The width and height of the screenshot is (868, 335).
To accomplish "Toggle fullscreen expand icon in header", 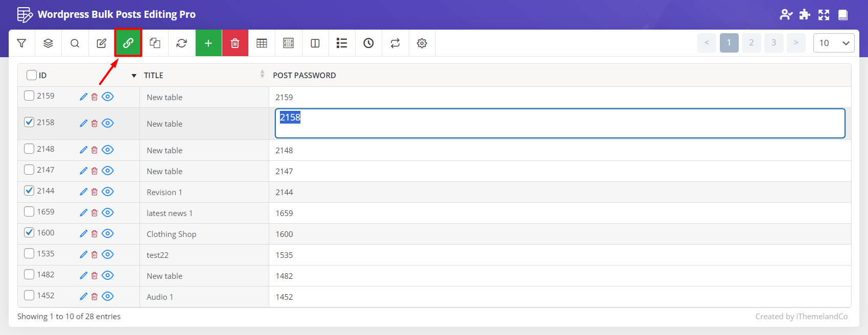I will (x=824, y=15).
